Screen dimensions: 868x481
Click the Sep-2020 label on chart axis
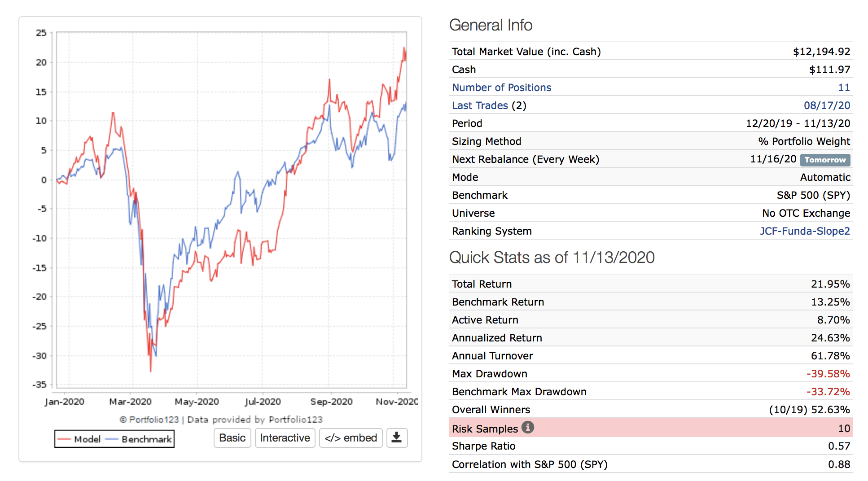(x=331, y=402)
